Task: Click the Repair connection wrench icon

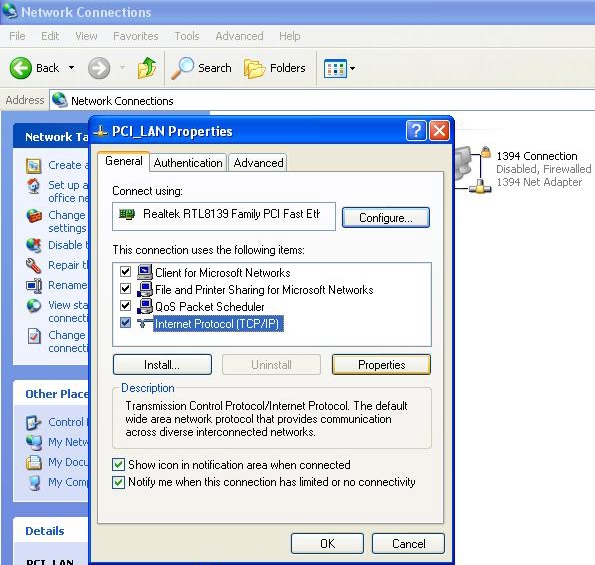Action: [x=33, y=265]
